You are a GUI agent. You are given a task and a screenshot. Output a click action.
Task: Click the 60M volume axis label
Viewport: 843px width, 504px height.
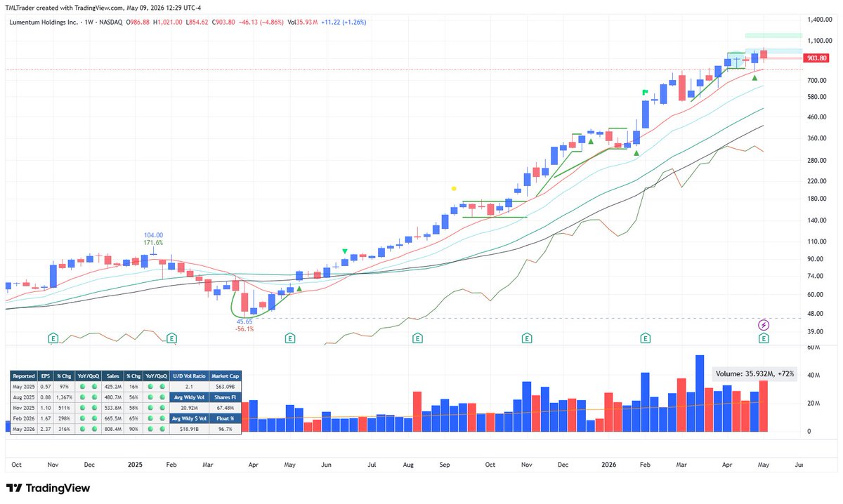tap(813, 347)
